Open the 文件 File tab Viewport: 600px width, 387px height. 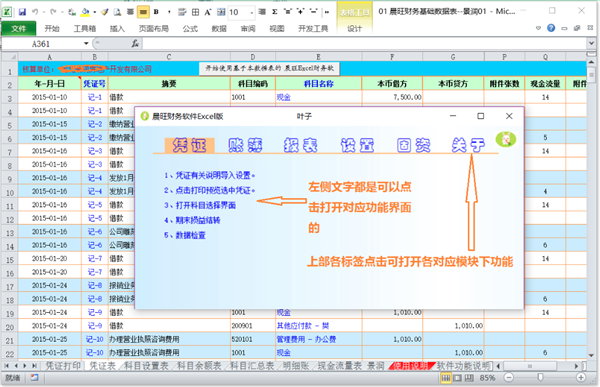tap(18, 28)
